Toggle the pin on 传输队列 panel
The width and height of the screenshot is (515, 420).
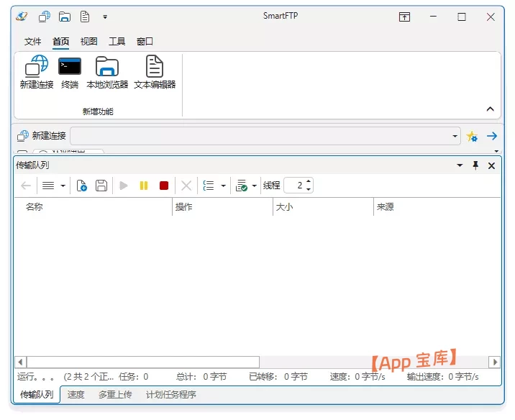click(475, 165)
